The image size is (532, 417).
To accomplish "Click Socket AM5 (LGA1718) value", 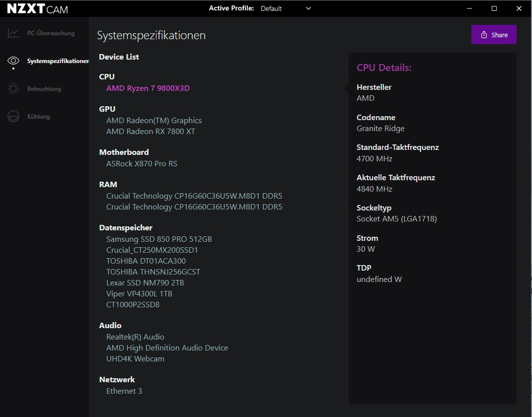I will (396, 218).
